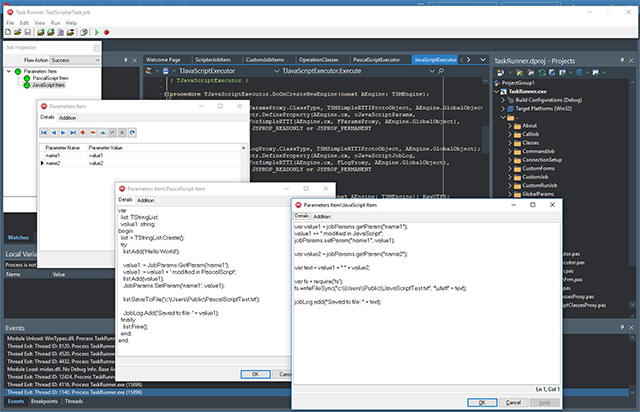Screen dimensions: 640x412
Task: Click the add folder icon in Projects toolbar
Action: coord(520,73)
